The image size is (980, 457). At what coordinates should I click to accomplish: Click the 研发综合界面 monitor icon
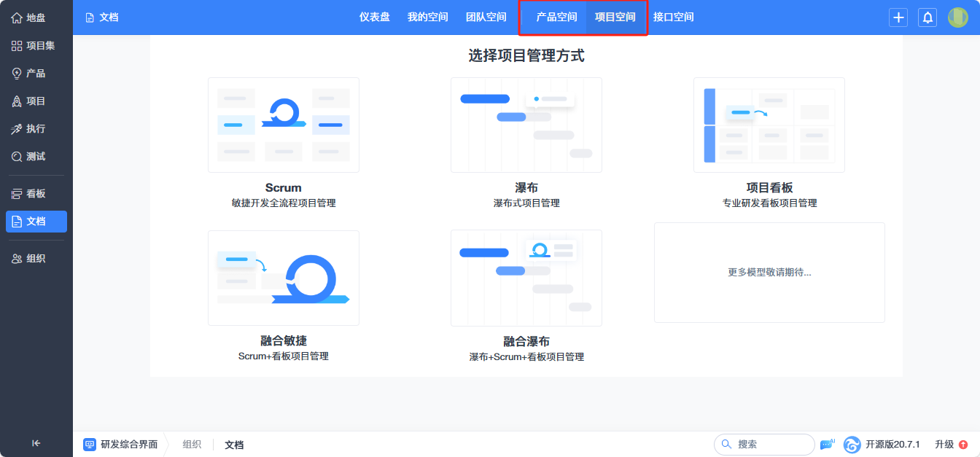(x=90, y=445)
